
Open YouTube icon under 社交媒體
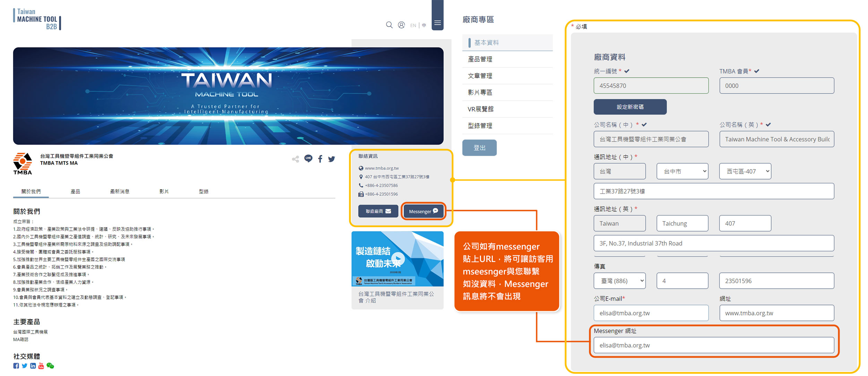click(x=41, y=366)
